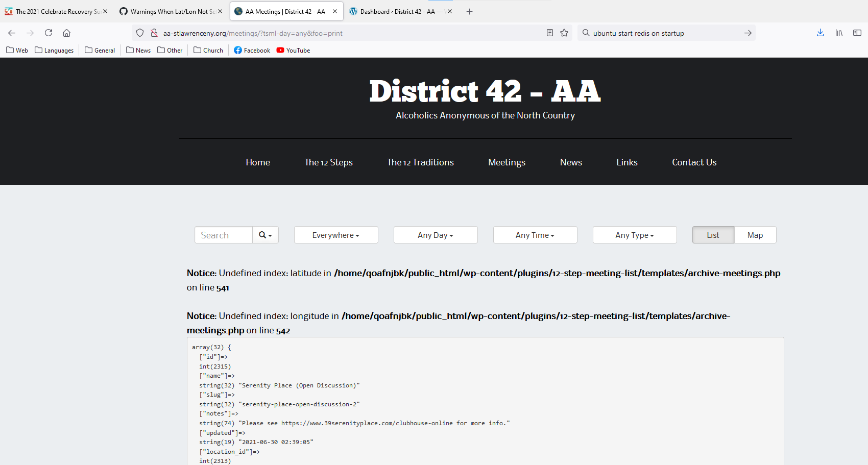Image resolution: width=868 pixels, height=465 pixels.
Task: Click the 39serenityplace.com notes line
Action: (x=354, y=423)
